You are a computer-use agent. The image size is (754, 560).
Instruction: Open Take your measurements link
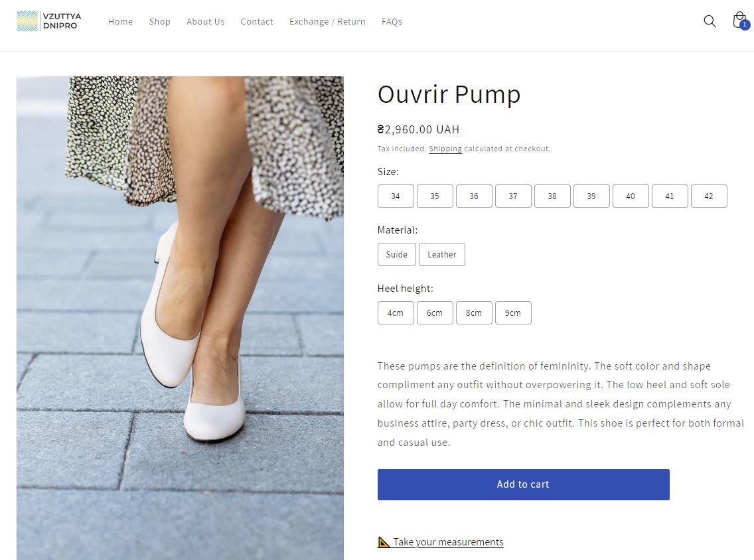tap(448, 541)
